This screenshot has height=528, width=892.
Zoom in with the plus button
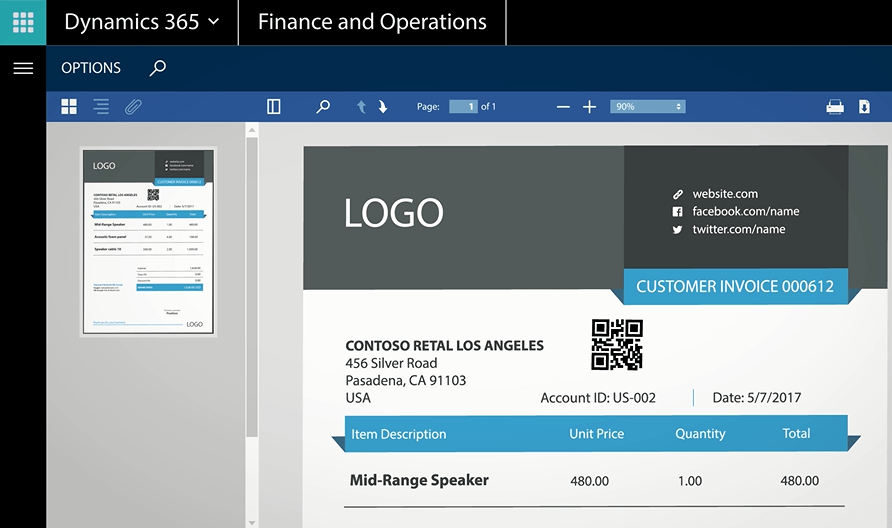coord(590,107)
